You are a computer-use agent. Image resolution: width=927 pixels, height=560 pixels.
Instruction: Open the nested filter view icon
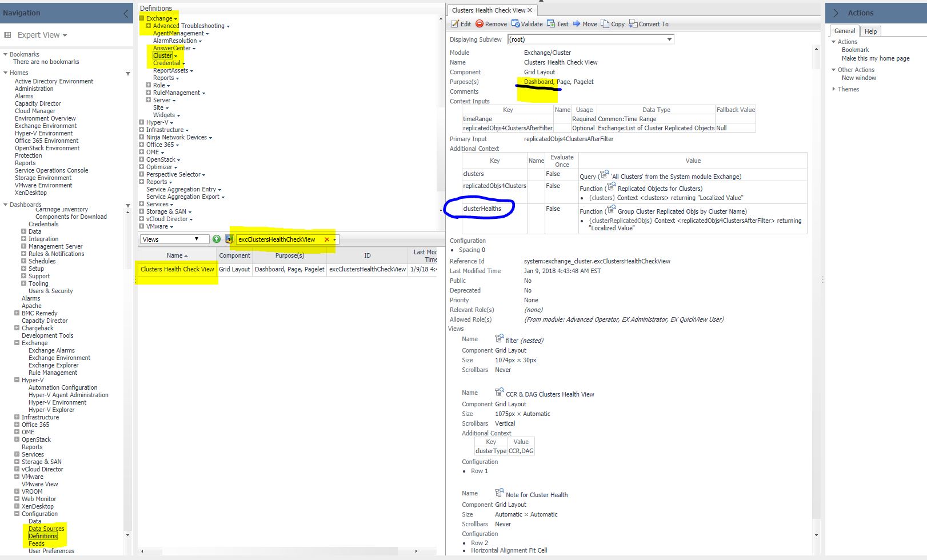499,338
